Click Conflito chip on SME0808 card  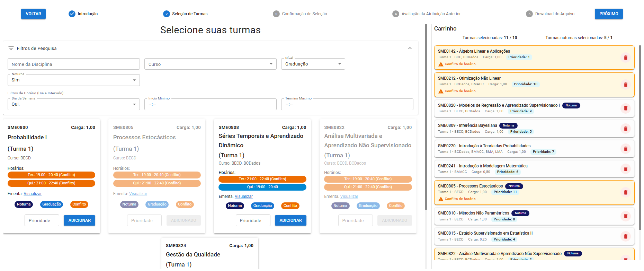290,206
